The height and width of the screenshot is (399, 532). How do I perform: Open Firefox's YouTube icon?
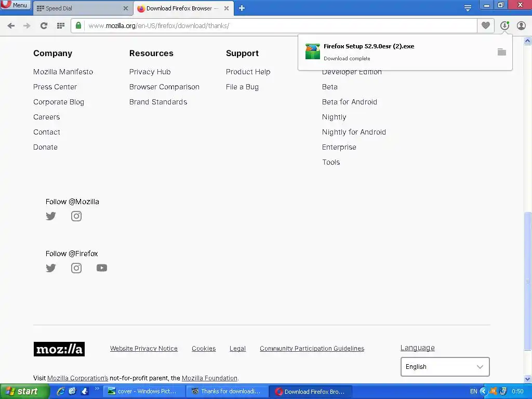coord(102,268)
